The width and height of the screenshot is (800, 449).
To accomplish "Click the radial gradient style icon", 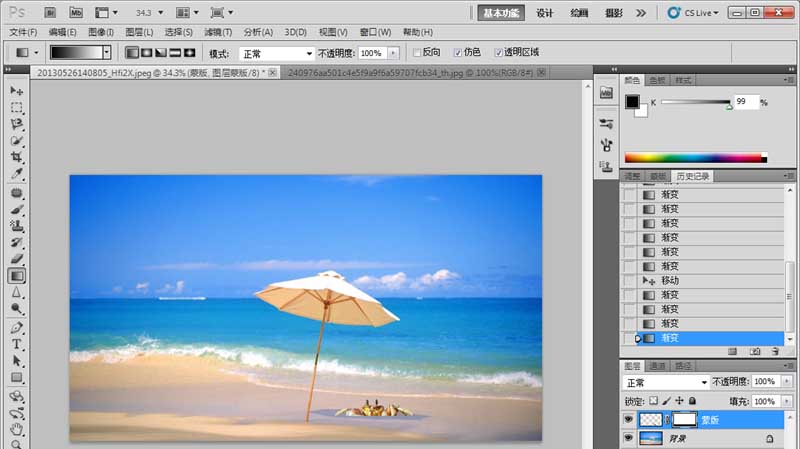I will coord(146,53).
